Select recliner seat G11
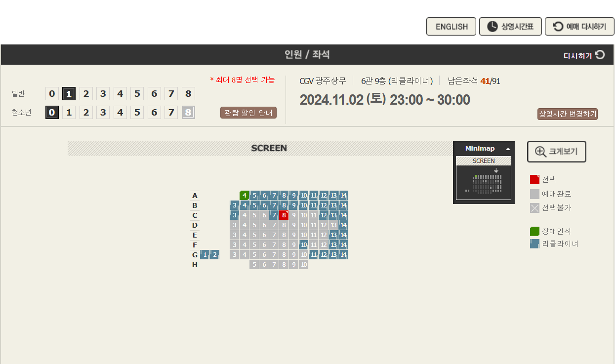This screenshot has width=616, height=364. (x=313, y=255)
